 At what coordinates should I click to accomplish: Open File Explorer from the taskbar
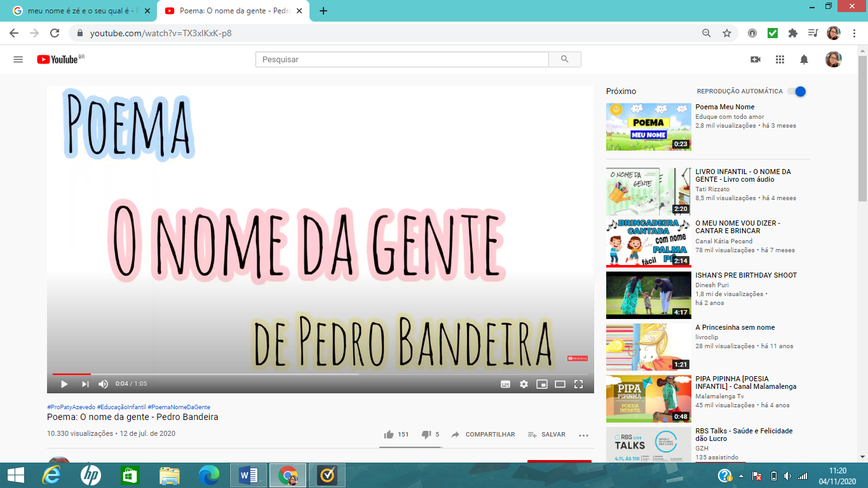pyautogui.click(x=170, y=475)
